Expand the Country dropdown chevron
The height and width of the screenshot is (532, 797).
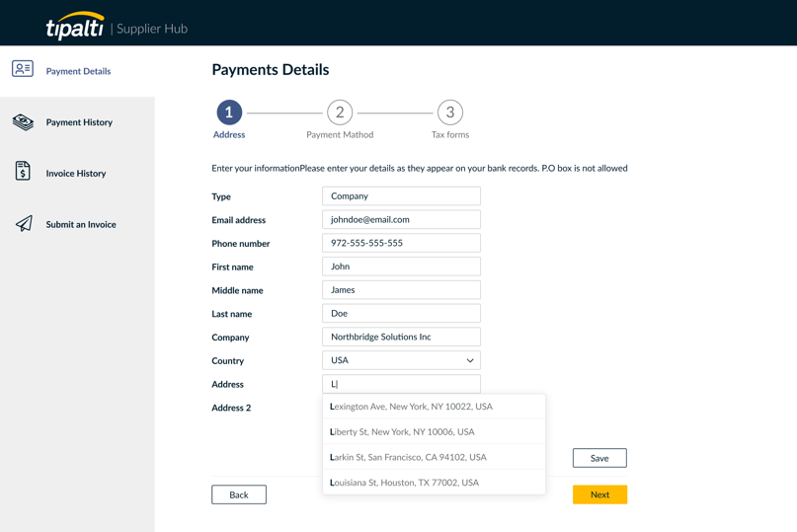coord(470,360)
